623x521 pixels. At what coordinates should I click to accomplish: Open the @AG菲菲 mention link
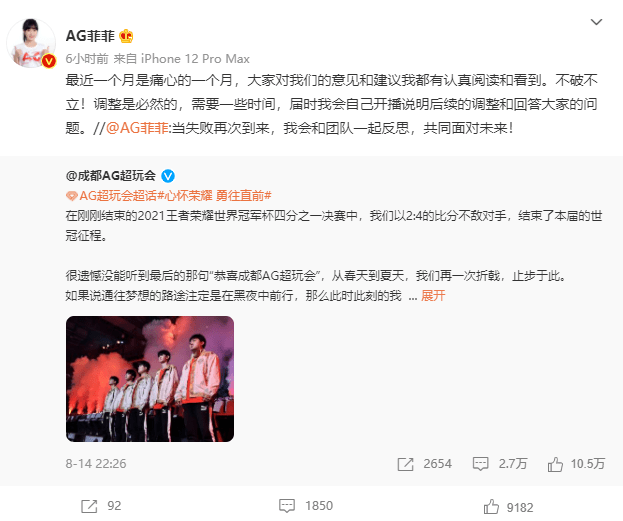pyautogui.click(x=137, y=128)
